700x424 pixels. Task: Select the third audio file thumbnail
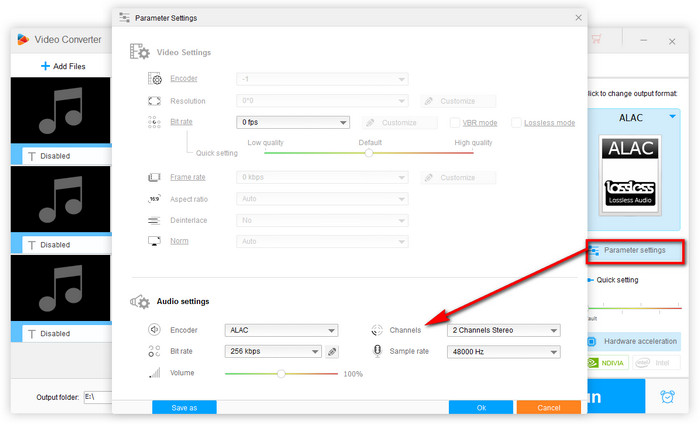click(x=61, y=288)
